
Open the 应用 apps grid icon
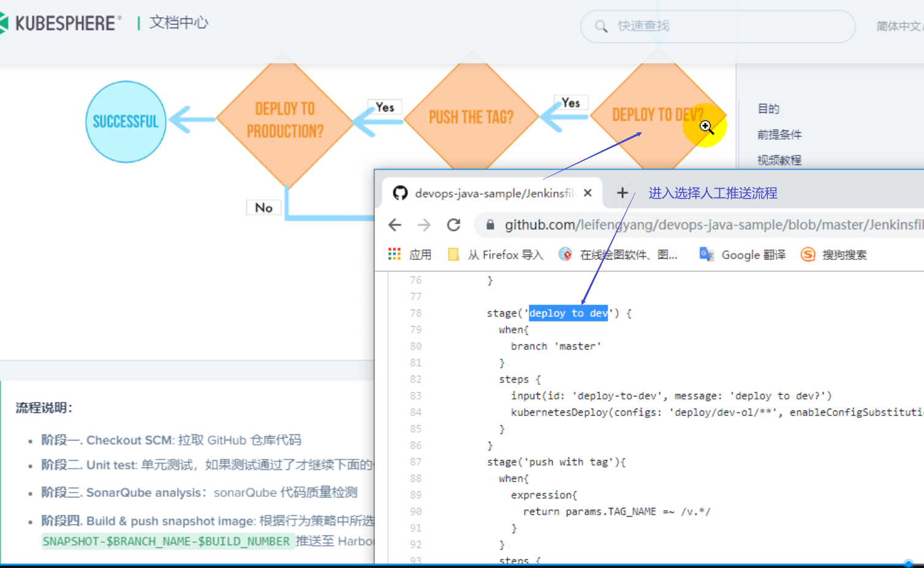point(395,254)
